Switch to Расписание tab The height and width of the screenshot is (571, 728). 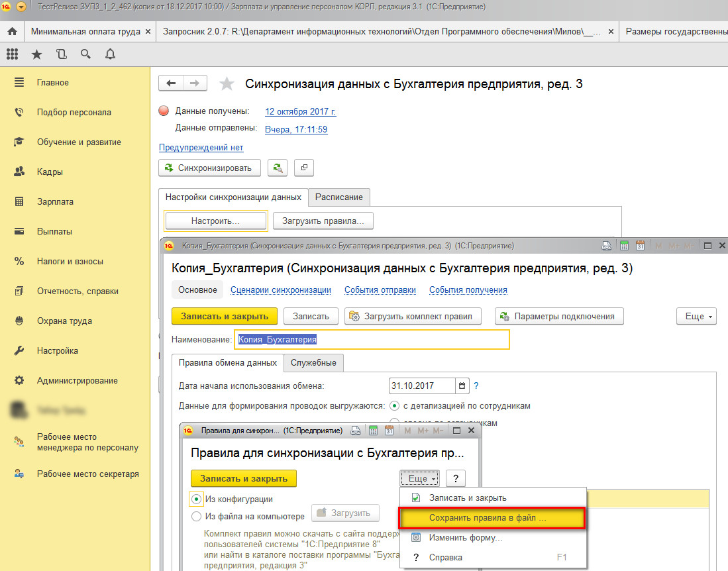(x=339, y=197)
